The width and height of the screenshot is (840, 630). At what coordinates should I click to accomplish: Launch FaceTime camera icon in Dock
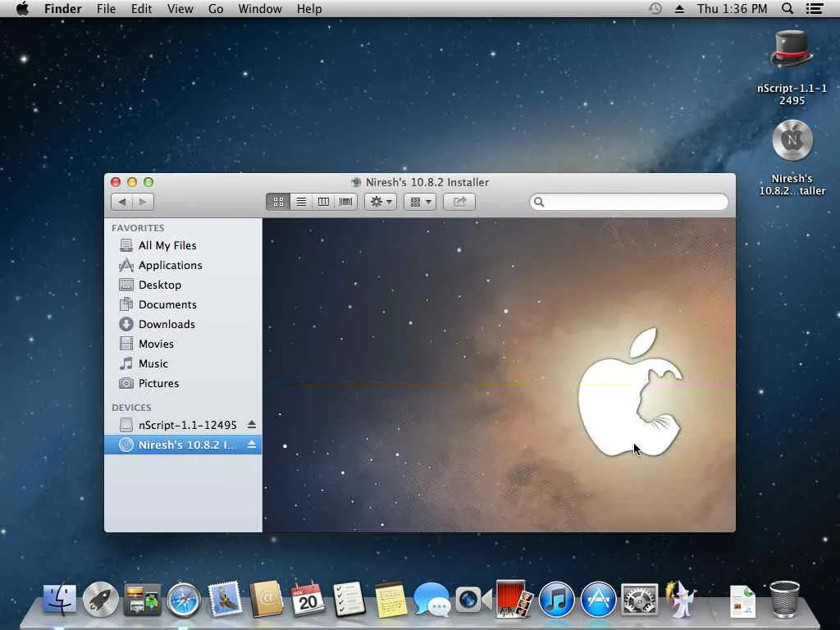pyautogui.click(x=473, y=600)
